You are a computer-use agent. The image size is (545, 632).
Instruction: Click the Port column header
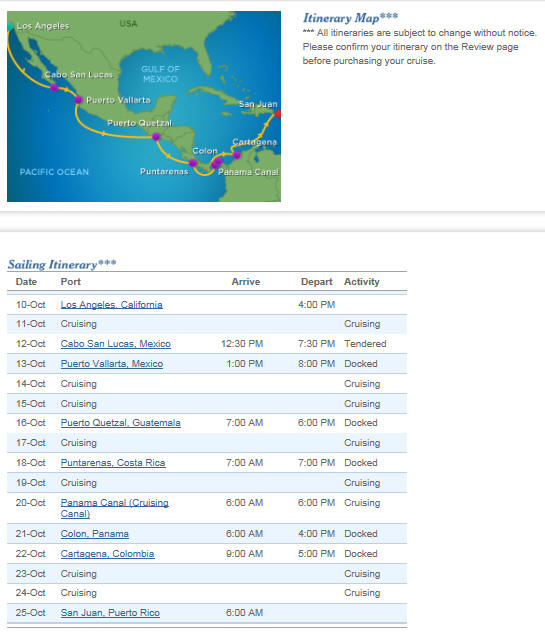coord(71,282)
